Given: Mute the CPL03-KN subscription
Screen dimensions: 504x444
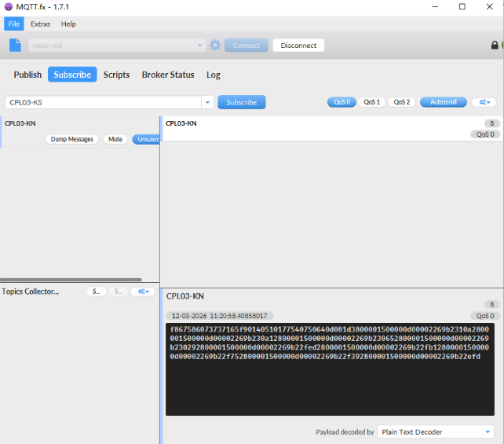Looking at the screenshot, I should coord(115,139).
